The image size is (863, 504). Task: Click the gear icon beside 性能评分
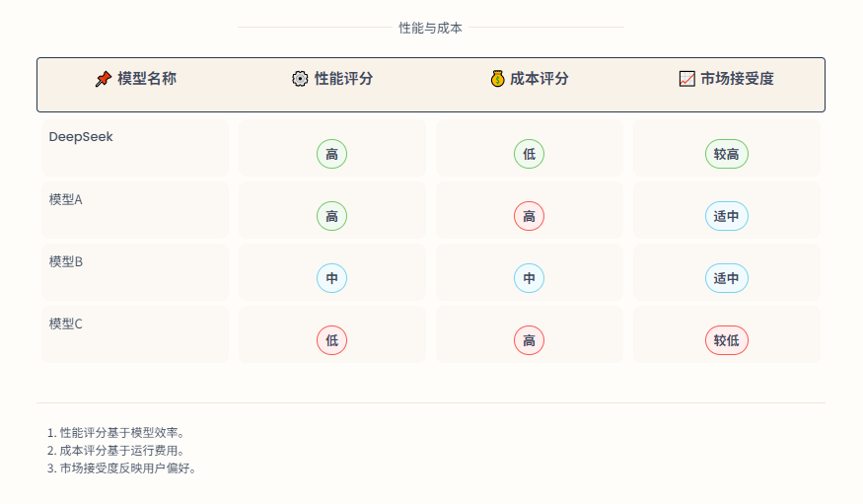[x=300, y=79]
